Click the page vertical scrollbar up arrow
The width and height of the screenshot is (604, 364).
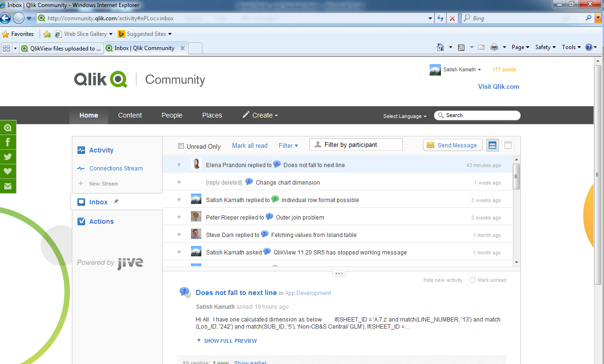click(x=598, y=61)
